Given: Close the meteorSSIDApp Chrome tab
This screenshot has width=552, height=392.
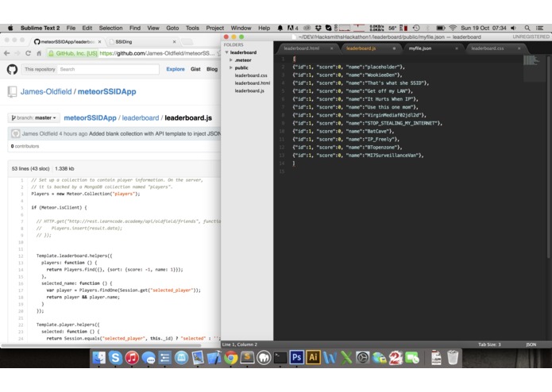Looking at the screenshot, I should 99,42.
